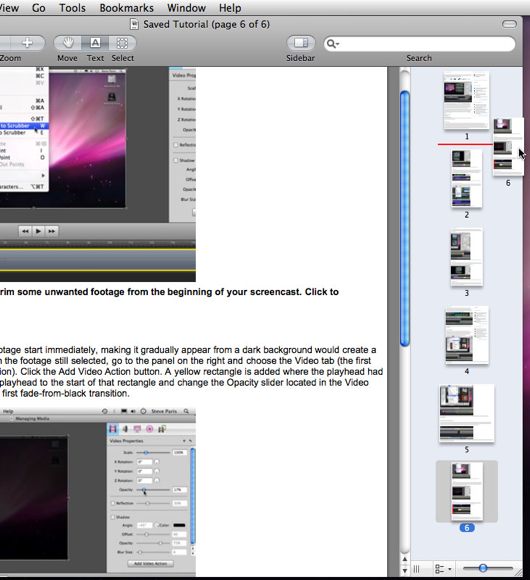Click the rewind button in the embedded screenshot
This screenshot has width=530, height=580.
[25, 232]
